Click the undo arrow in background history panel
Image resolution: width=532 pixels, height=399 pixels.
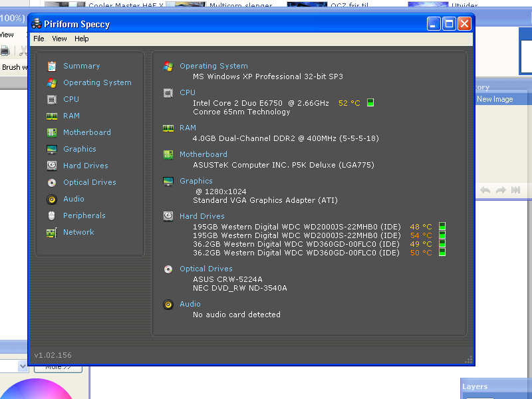coord(485,190)
